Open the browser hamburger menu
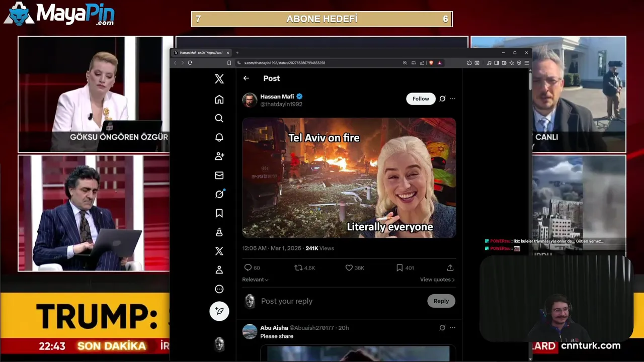 coord(527,63)
